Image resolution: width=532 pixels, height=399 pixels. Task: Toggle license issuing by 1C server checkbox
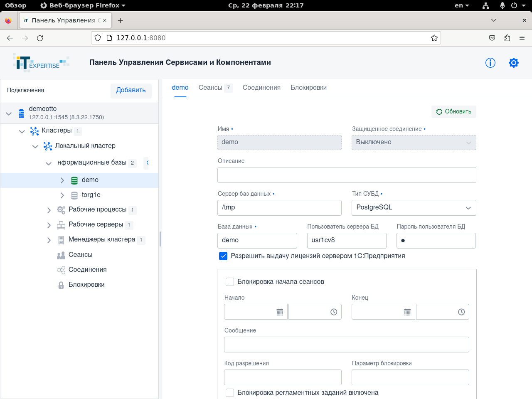(223, 256)
